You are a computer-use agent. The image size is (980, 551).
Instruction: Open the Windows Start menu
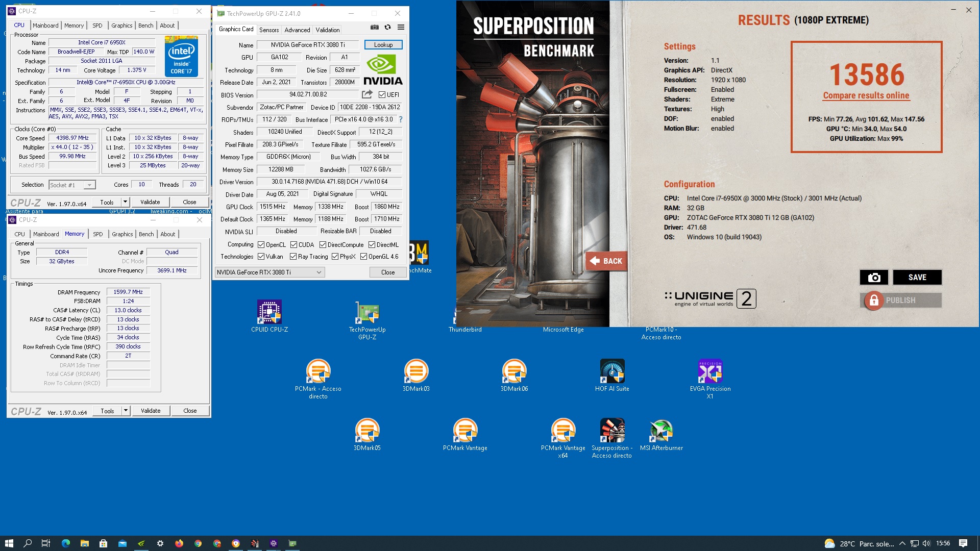[9, 543]
